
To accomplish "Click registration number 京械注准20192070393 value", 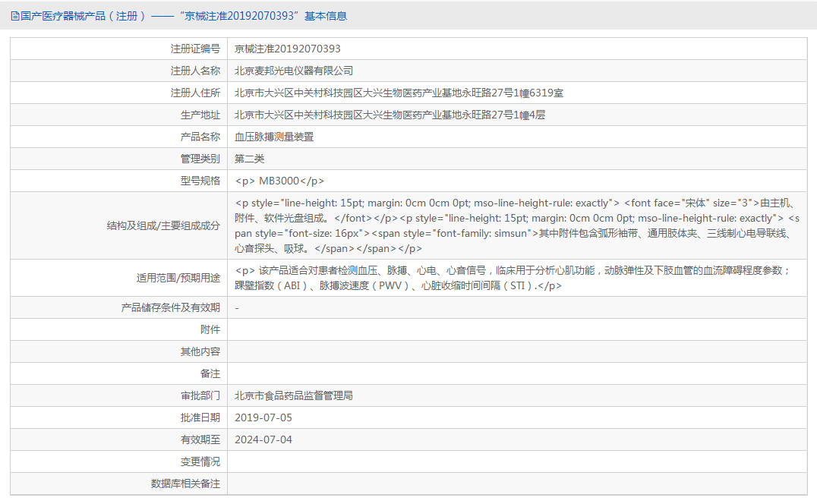I will [288, 49].
